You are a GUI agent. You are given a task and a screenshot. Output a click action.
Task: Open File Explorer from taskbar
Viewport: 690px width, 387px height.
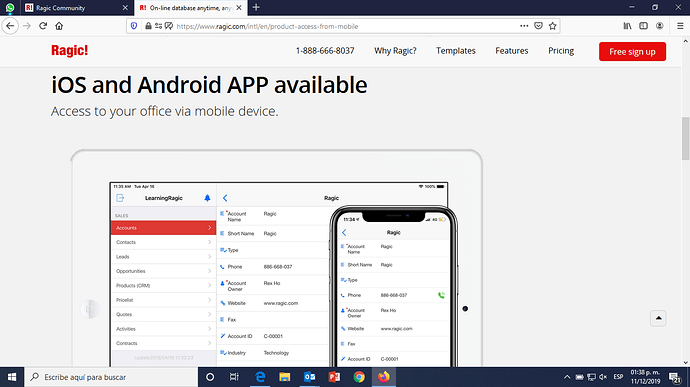pos(285,377)
